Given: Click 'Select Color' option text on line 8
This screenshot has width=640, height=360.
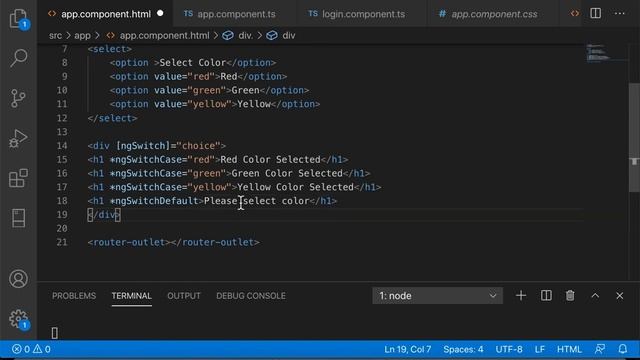Looking at the screenshot, I should pos(193,62).
